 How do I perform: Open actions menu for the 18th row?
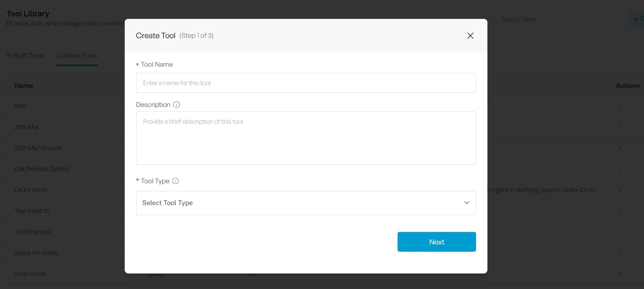pyautogui.click(x=620, y=106)
